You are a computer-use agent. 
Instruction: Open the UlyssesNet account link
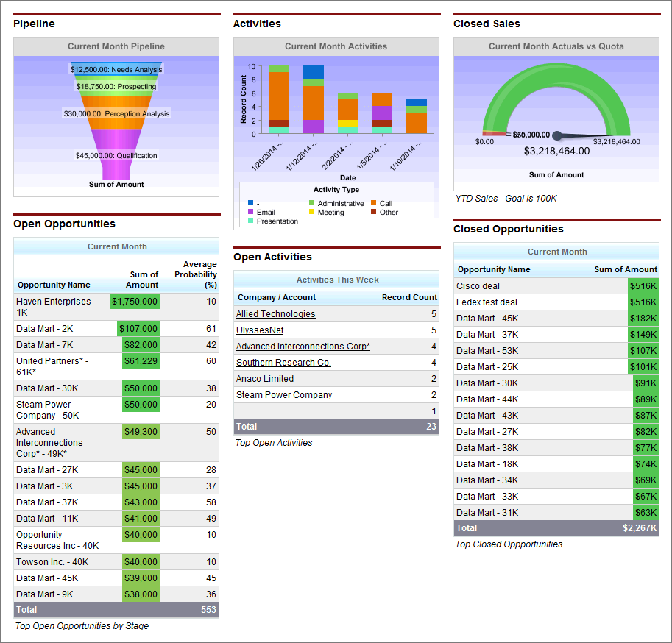pyautogui.click(x=258, y=330)
